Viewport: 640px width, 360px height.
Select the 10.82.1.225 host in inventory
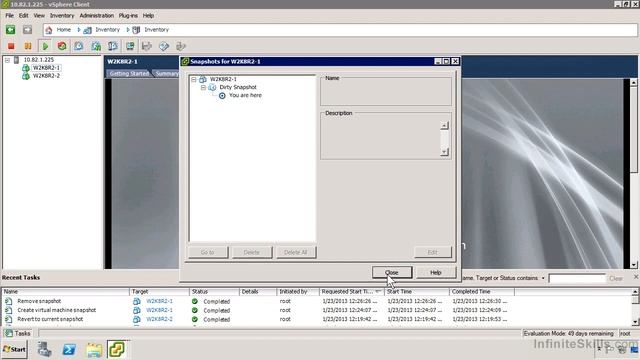click(38, 60)
